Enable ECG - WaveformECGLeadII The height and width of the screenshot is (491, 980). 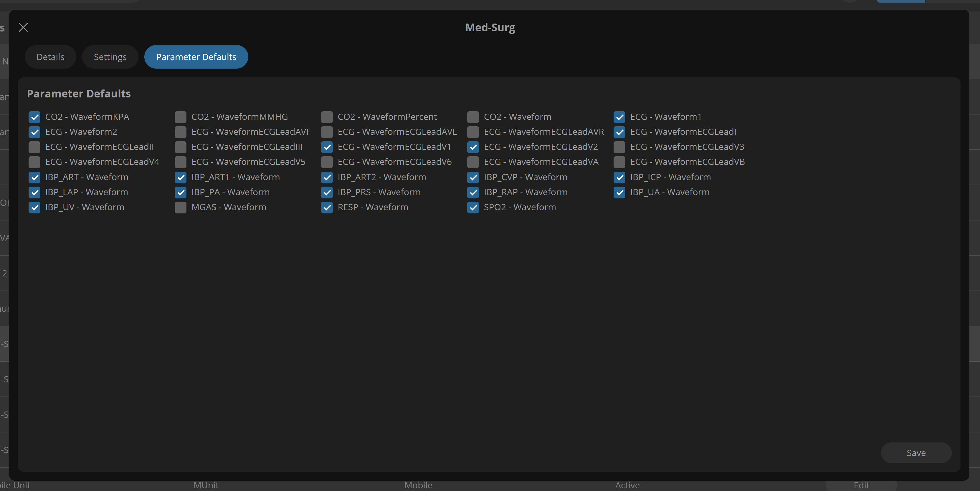(x=35, y=147)
